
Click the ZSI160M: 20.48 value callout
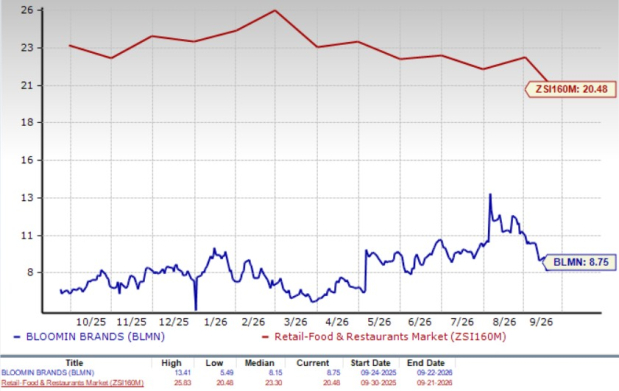(x=571, y=89)
